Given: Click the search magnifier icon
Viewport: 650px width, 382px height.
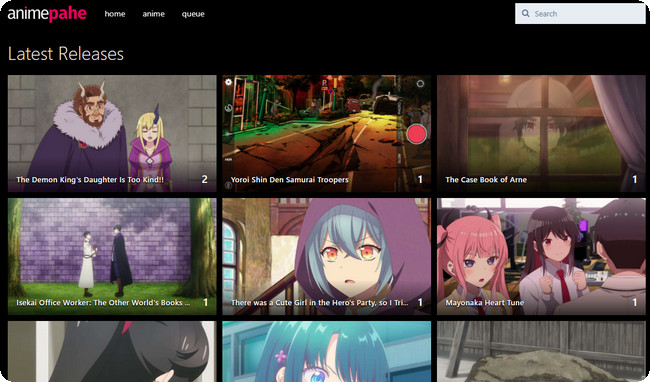Looking at the screenshot, I should pyautogui.click(x=525, y=13).
